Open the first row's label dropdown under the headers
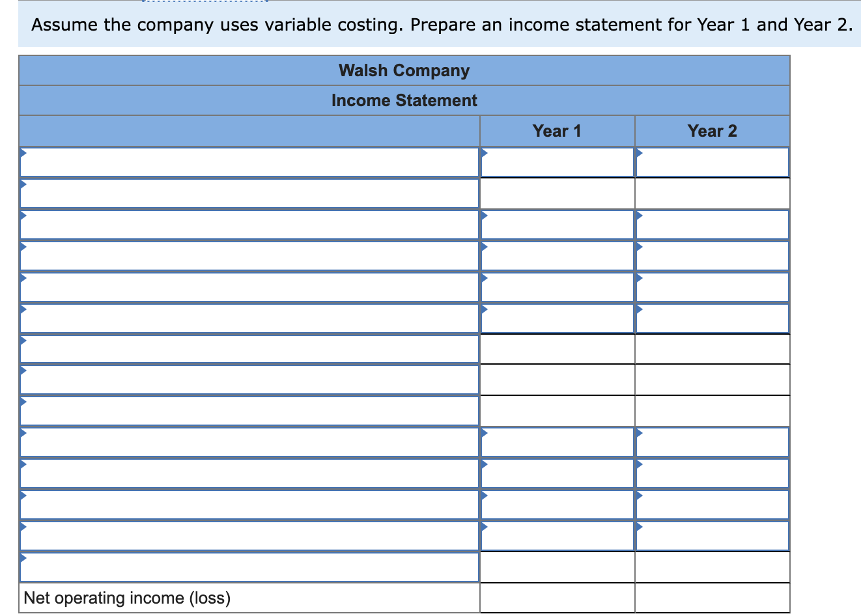 point(249,162)
